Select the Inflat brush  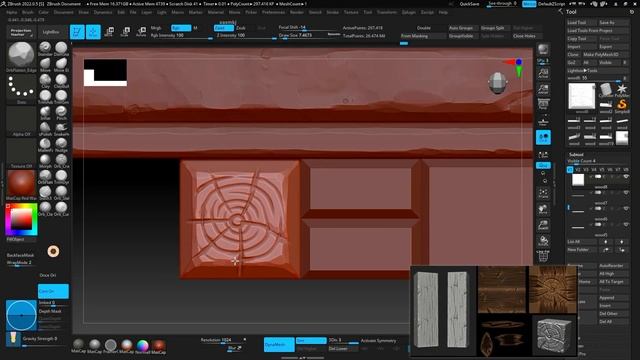[x=45, y=112]
